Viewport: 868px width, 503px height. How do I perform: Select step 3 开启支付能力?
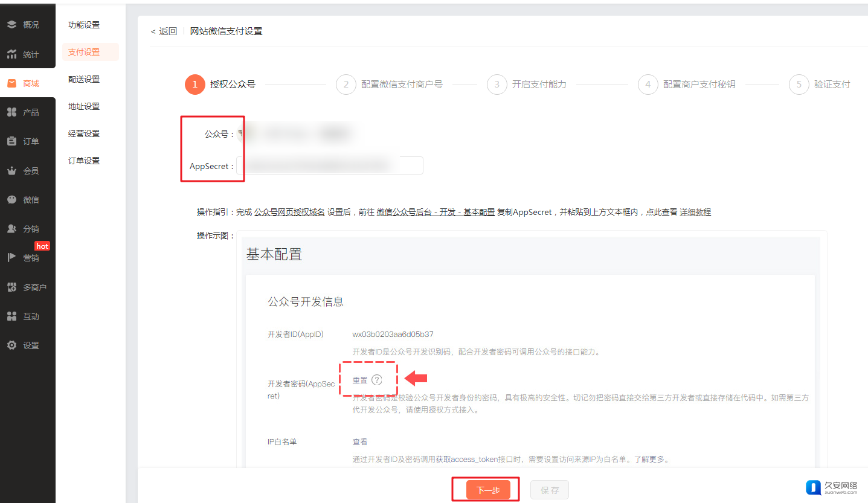tap(527, 85)
